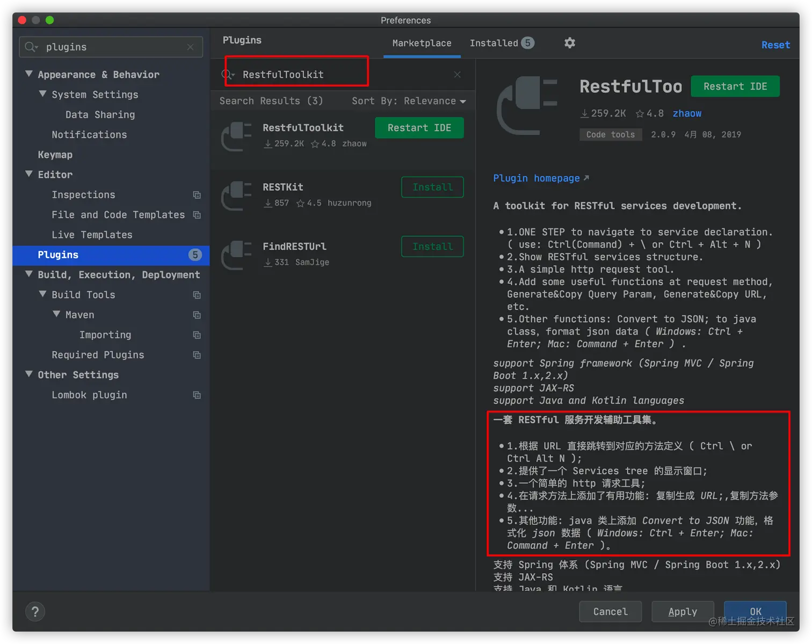This screenshot has width=812, height=644.
Task: Collapse the Build Tools node
Action: 43,294
